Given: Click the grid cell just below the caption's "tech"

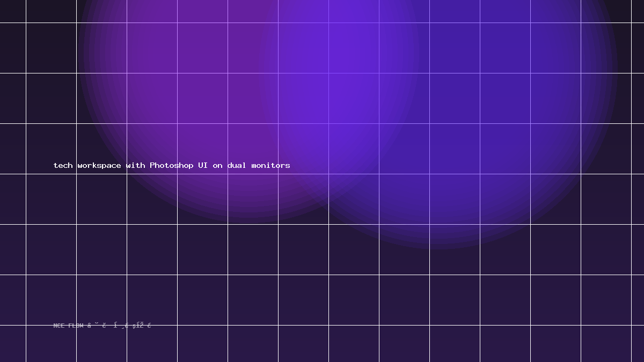Looking at the screenshot, I should (51, 199).
